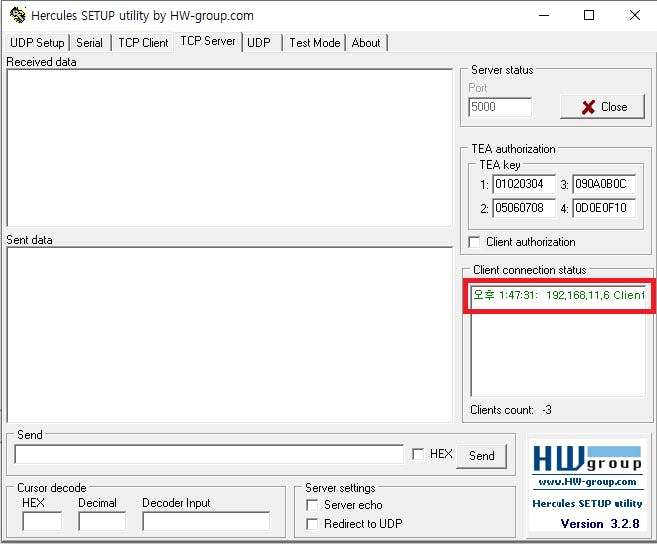The image size is (657, 544).
Task: Click inside the Received data area
Action: click(230, 148)
